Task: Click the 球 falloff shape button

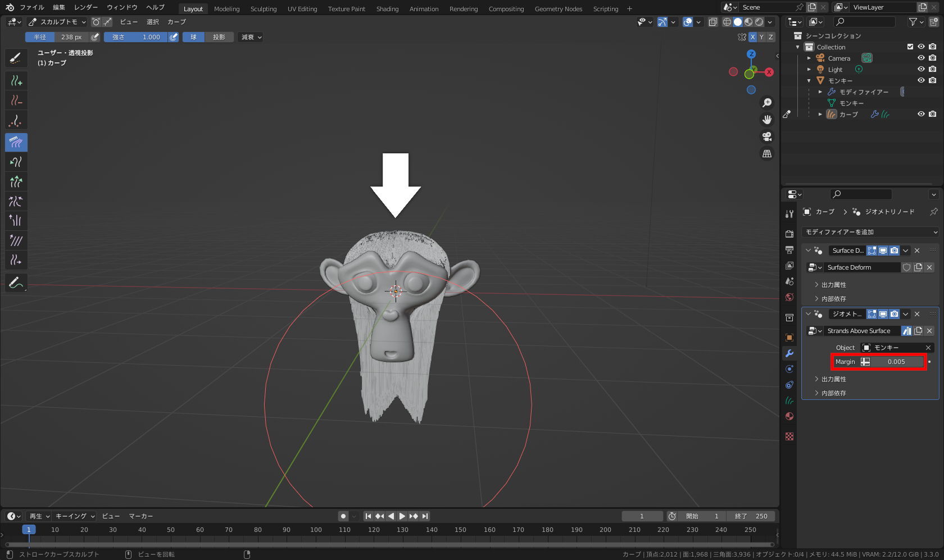Action: [x=193, y=37]
